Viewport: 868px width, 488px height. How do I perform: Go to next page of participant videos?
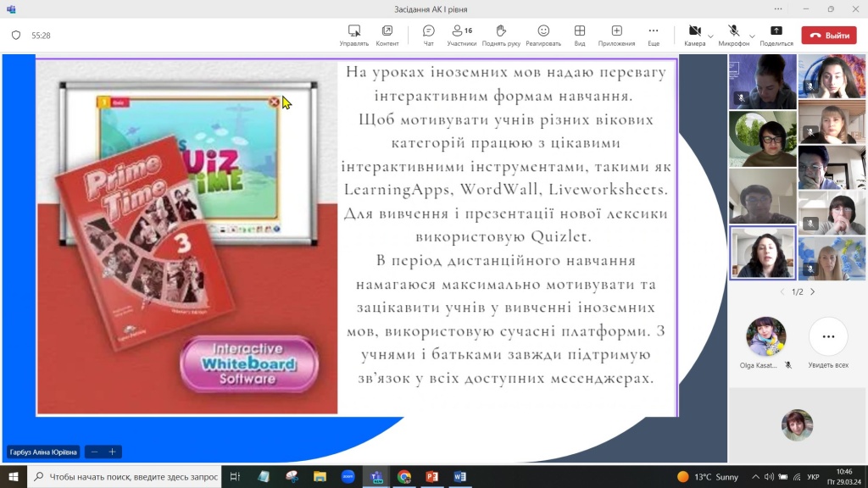pos(812,291)
